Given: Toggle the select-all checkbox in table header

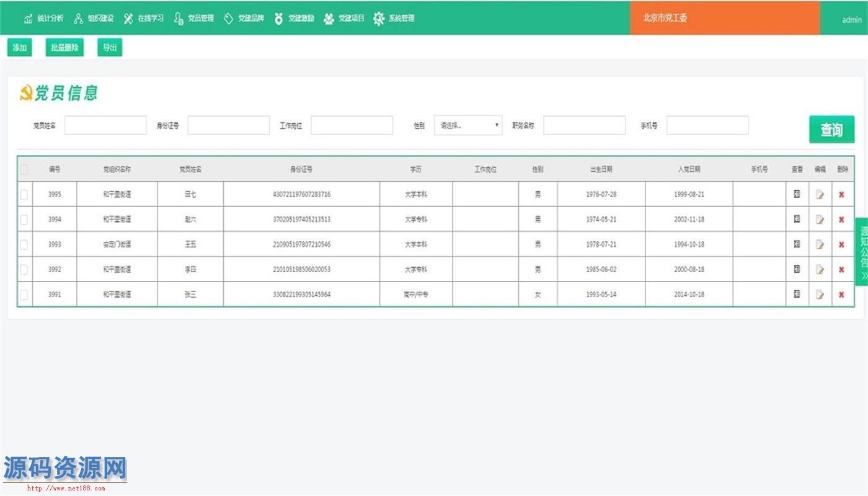Looking at the screenshot, I should (24, 169).
